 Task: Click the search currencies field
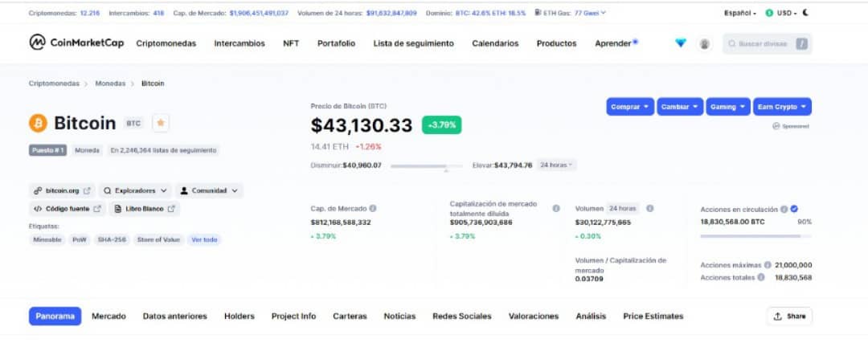(767, 43)
